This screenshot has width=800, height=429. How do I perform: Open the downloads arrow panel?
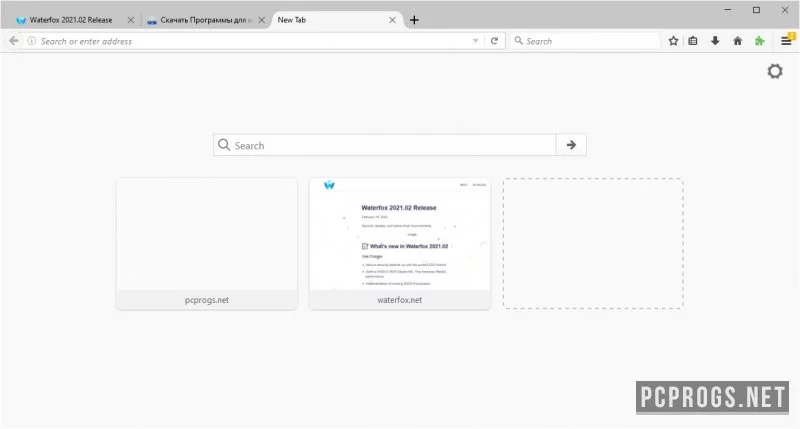[x=715, y=41]
